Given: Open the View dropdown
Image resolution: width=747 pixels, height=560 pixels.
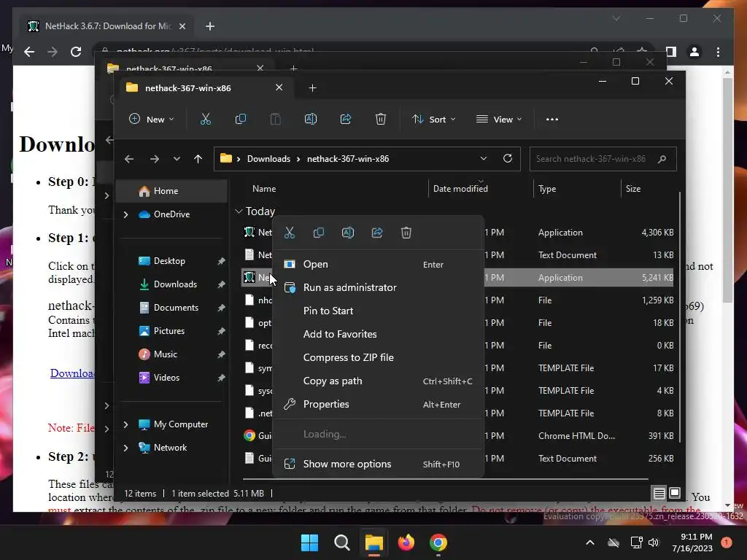Looking at the screenshot, I should tap(499, 119).
